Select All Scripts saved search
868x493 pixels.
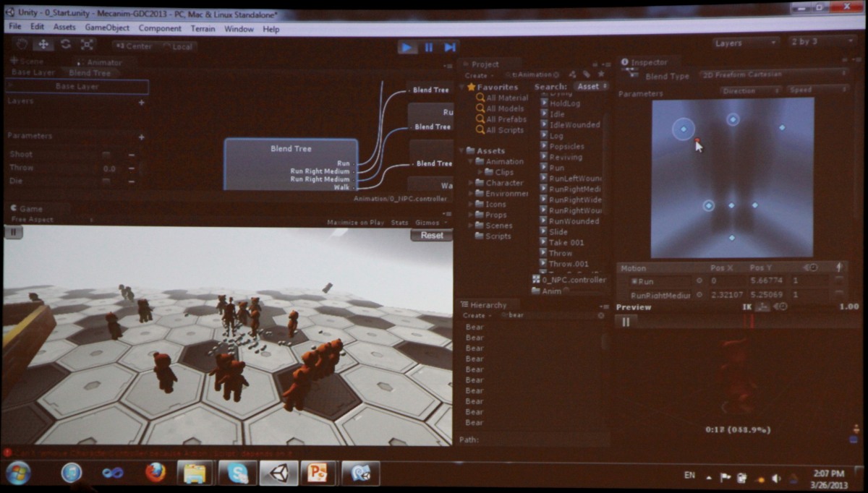[500, 130]
